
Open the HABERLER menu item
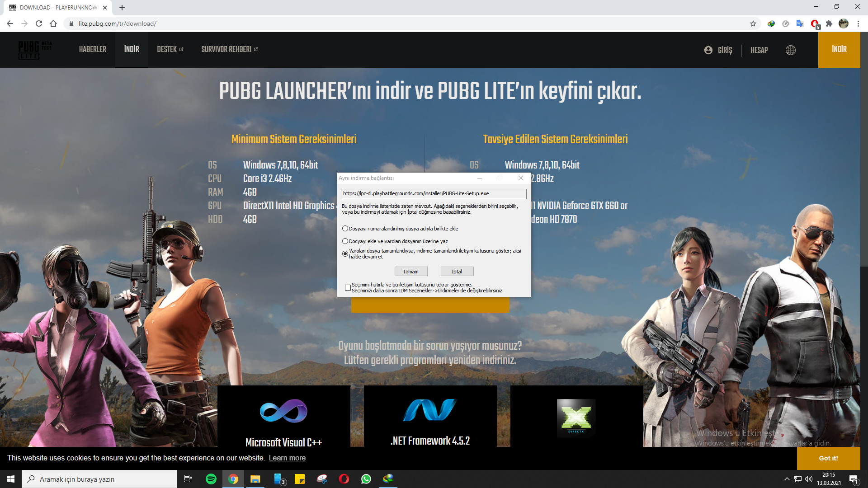click(92, 49)
